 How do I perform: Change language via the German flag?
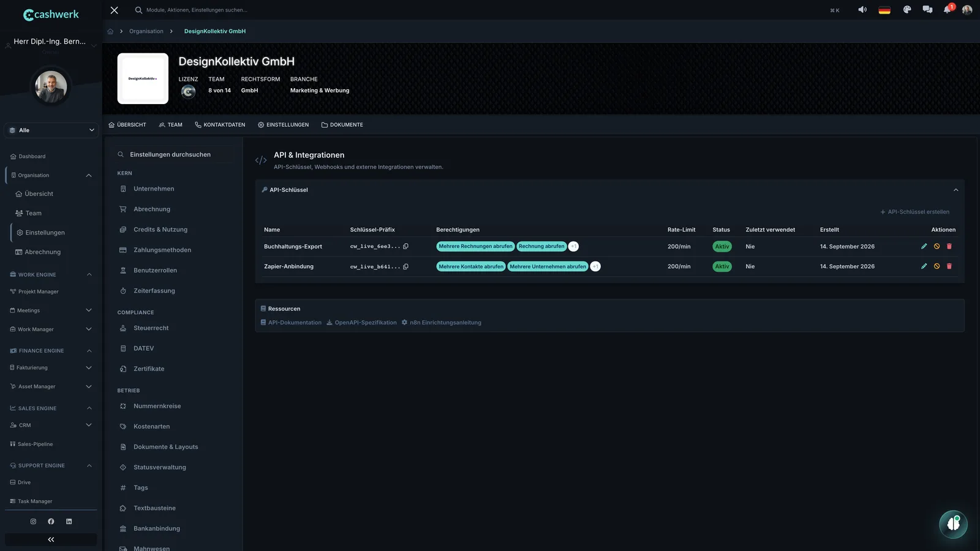[x=884, y=10]
